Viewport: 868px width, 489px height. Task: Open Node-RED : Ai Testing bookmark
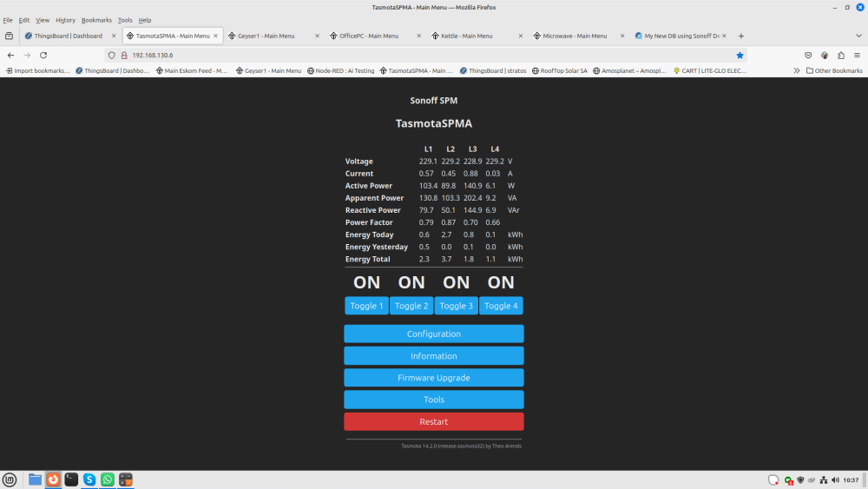(x=340, y=71)
